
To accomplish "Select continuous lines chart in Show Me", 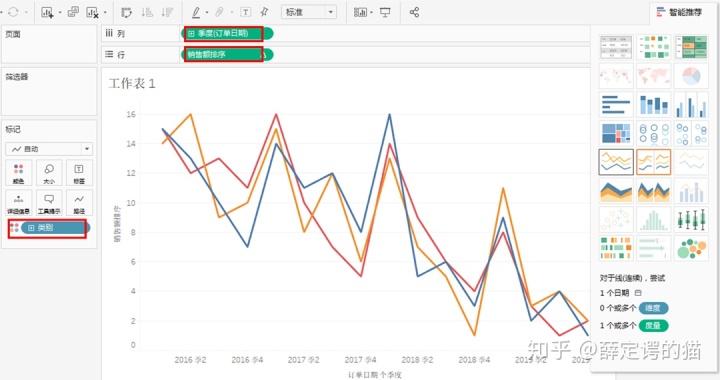I will click(x=616, y=162).
